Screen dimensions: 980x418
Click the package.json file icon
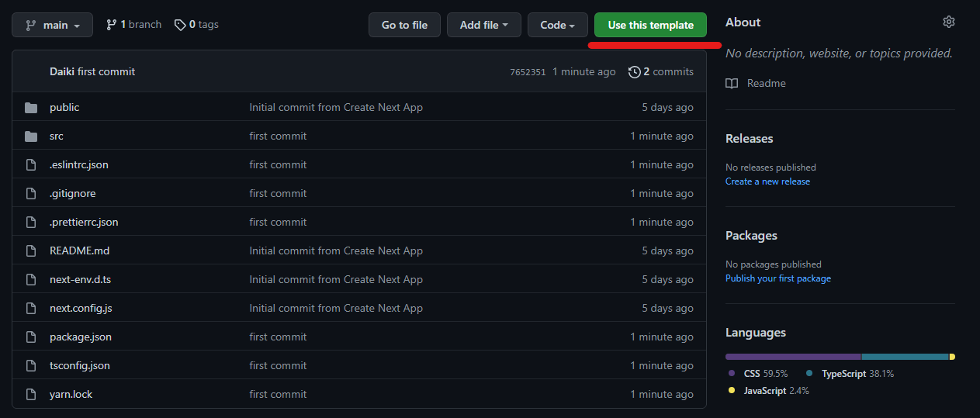point(31,337)
